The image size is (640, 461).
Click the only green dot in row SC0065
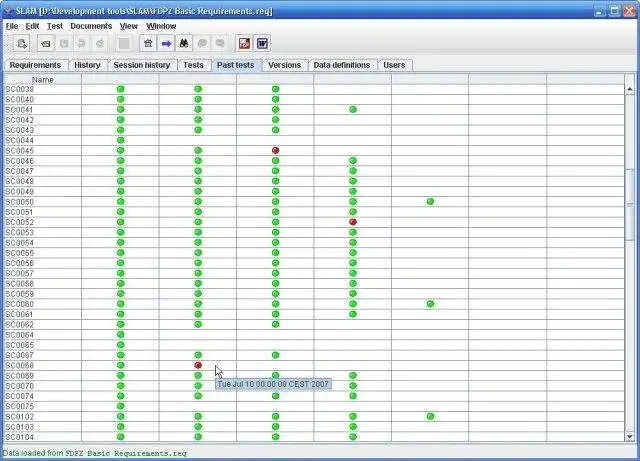pyautogui.click(x=120, y=345)
